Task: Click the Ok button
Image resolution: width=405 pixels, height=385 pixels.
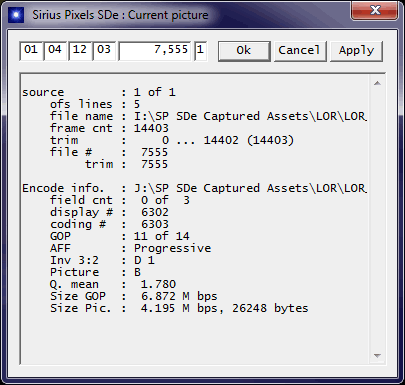Action: click(244, 51)
